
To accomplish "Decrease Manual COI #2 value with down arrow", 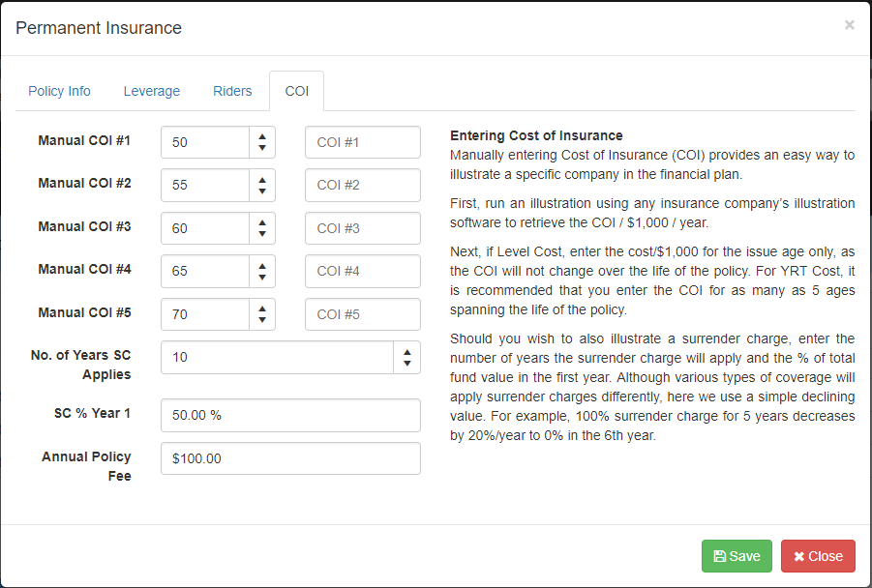I will tap(262, 191).
